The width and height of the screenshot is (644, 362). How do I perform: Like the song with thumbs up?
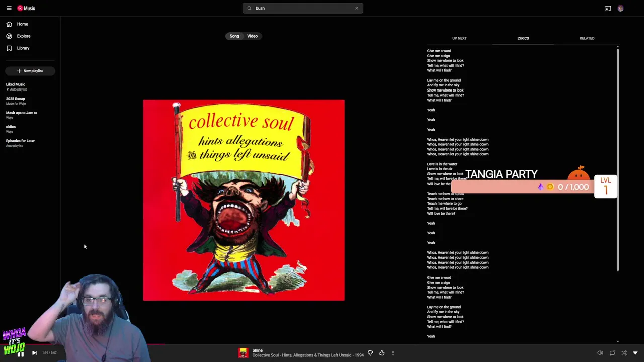coord(382,353)
